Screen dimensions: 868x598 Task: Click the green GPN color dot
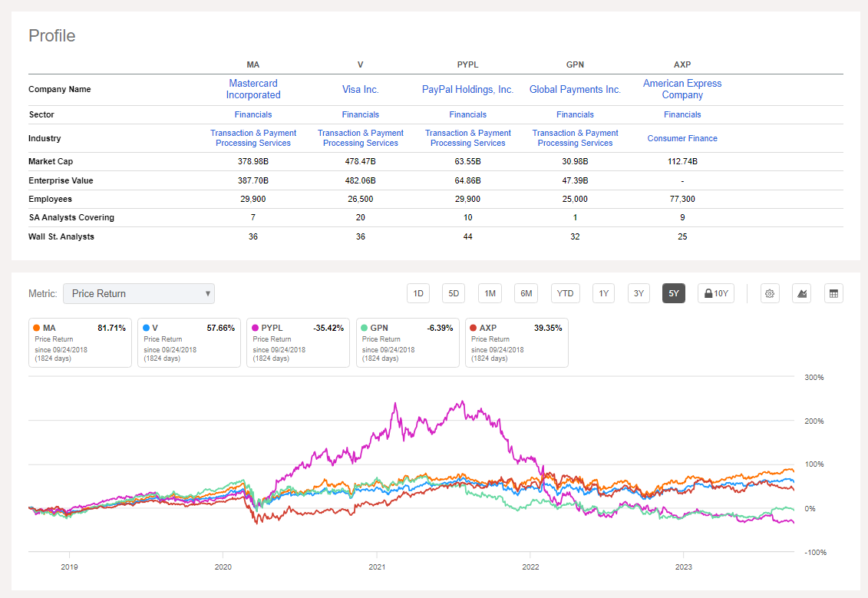tap(365, 328)
